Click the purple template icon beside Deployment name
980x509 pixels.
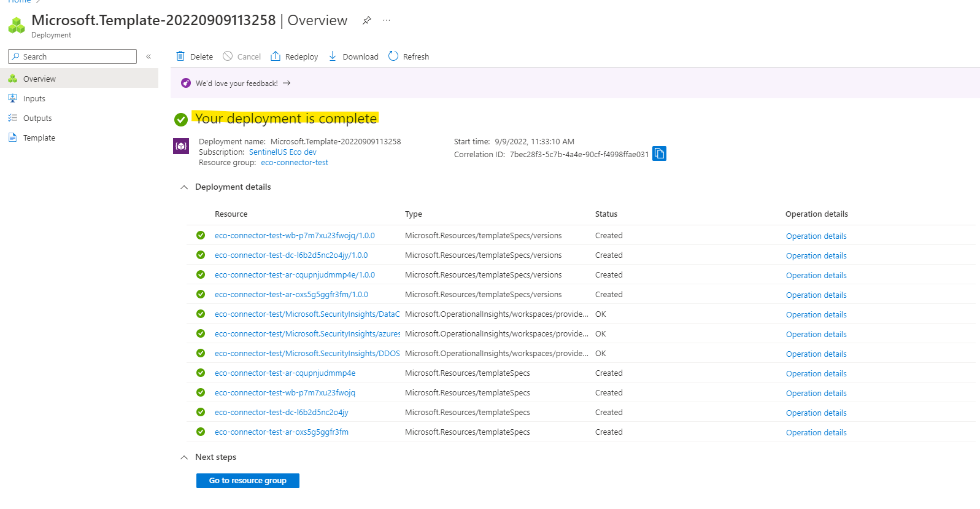(181, 146)
